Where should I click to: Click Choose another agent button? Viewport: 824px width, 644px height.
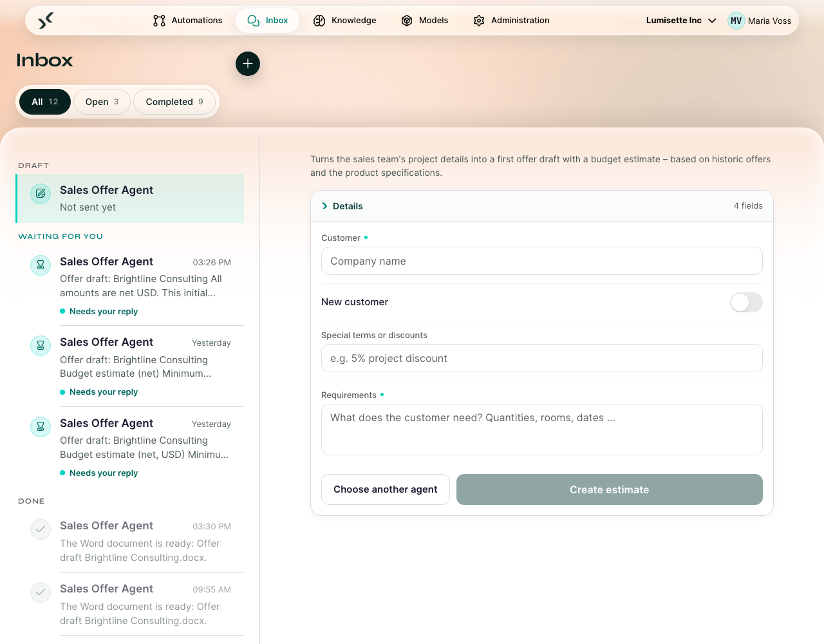coord(386,489)
